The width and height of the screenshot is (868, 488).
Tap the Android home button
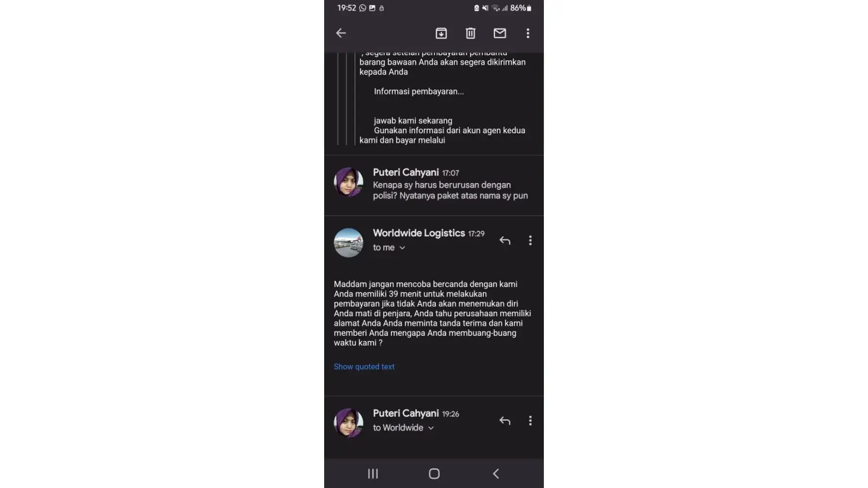coord(434,473)
